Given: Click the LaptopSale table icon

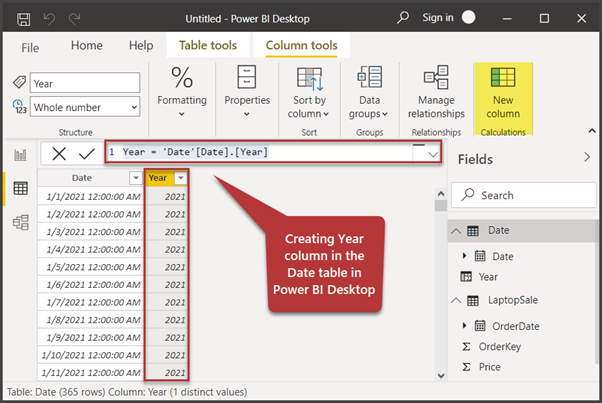Looking at the screenshot, I should coord(473,301).
